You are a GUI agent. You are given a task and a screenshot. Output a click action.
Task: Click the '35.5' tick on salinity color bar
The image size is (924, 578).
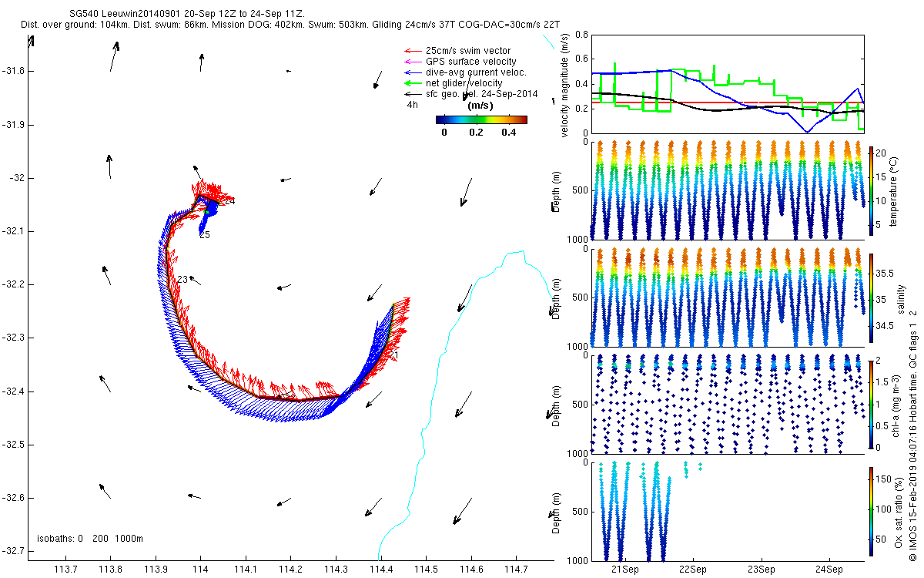point(885,273)
